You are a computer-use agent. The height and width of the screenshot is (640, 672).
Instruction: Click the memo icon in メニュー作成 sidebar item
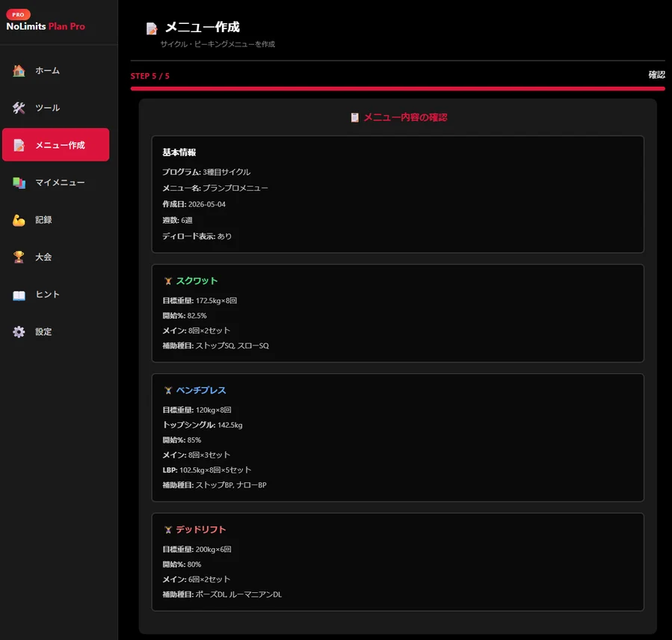[x=19, y=145]
